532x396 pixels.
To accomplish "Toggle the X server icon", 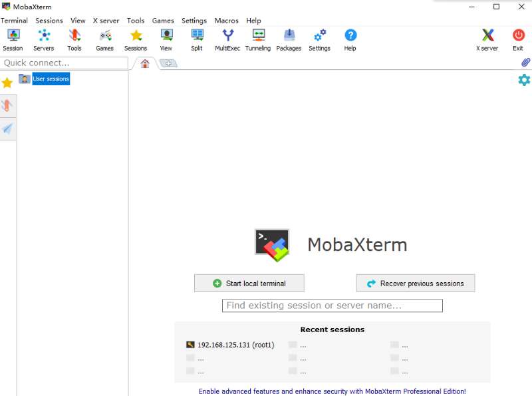I will coord(487,40).
